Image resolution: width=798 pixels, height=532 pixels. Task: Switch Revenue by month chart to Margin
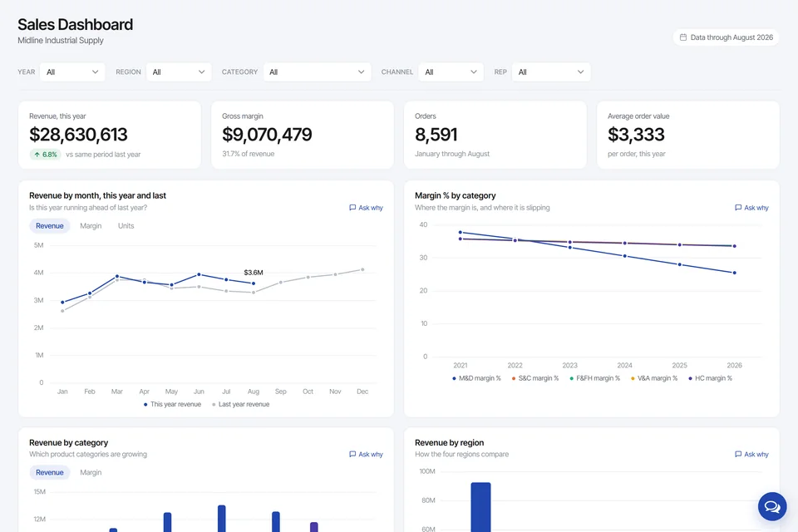click(x=91, y=225)
